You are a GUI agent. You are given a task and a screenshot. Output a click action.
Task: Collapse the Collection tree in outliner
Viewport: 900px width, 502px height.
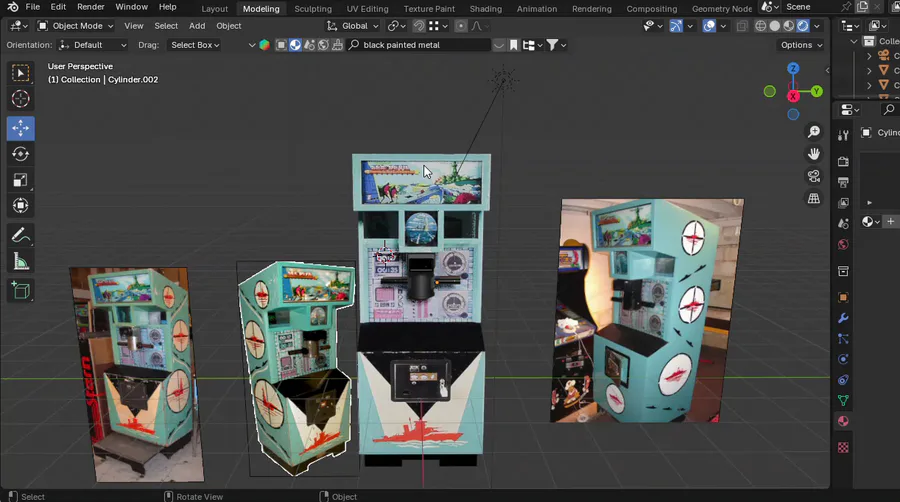pyautogui.click(x=854, y=41)
